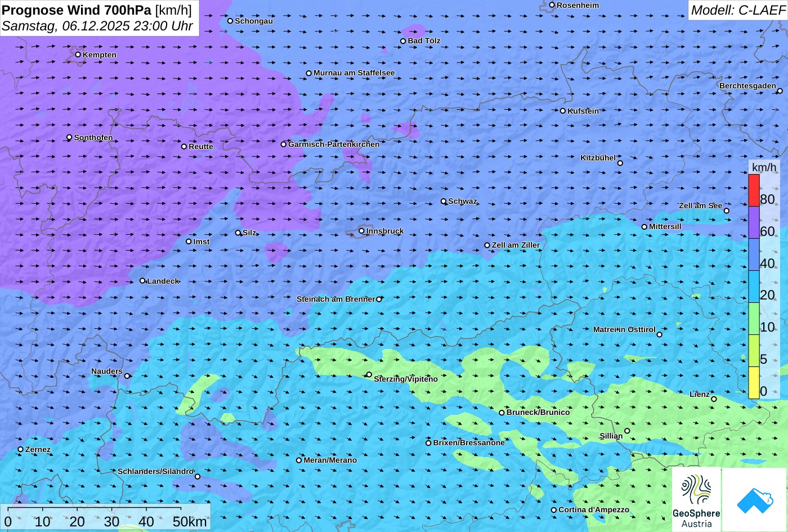Click the Imst location dot
Viewport: 788px width, 532px height.
click(189, 242)
